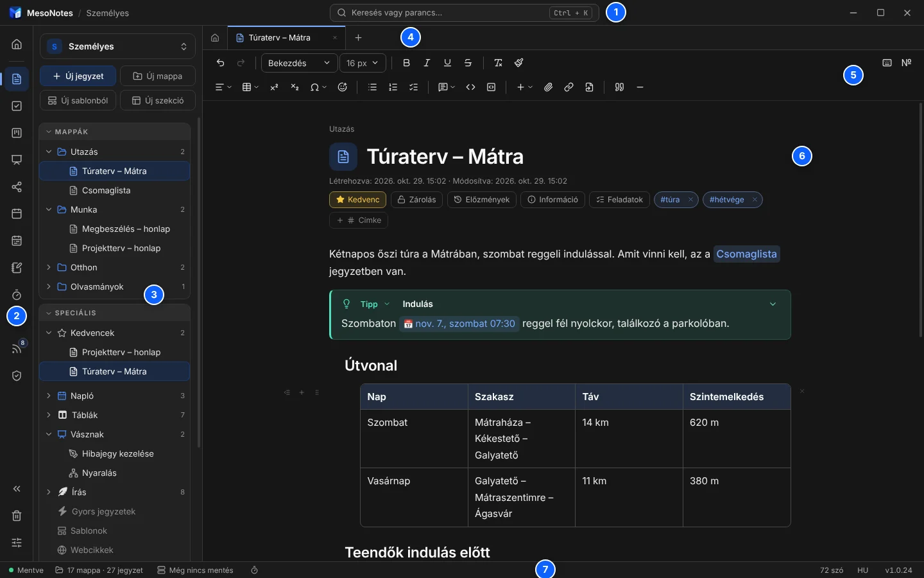924x578 pixels.
Task: Toggle the № numbering option
Action: [906, 63]
